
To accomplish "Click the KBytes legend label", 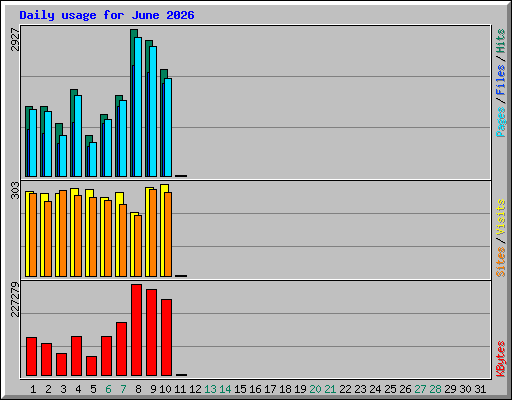I will (x=500, y=359).
